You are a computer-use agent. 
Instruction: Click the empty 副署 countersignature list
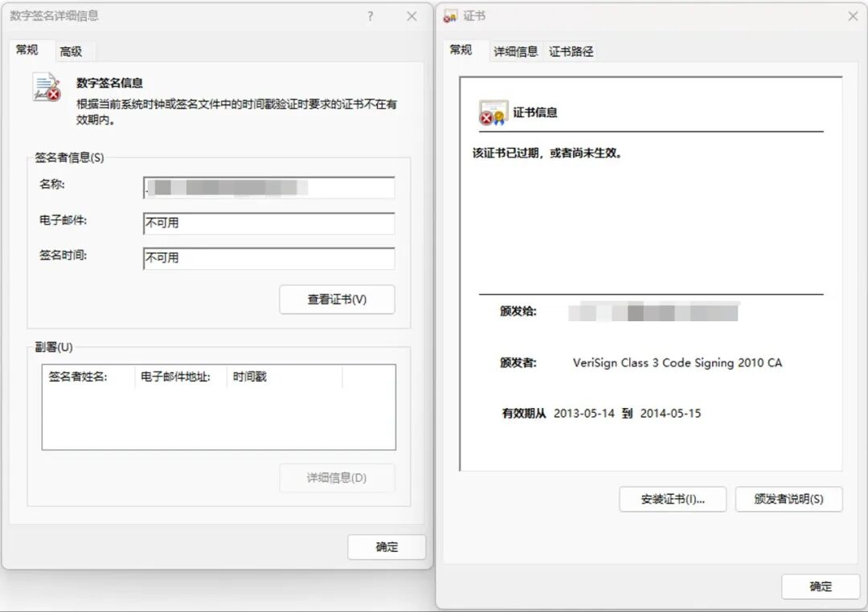coord(217,418)
